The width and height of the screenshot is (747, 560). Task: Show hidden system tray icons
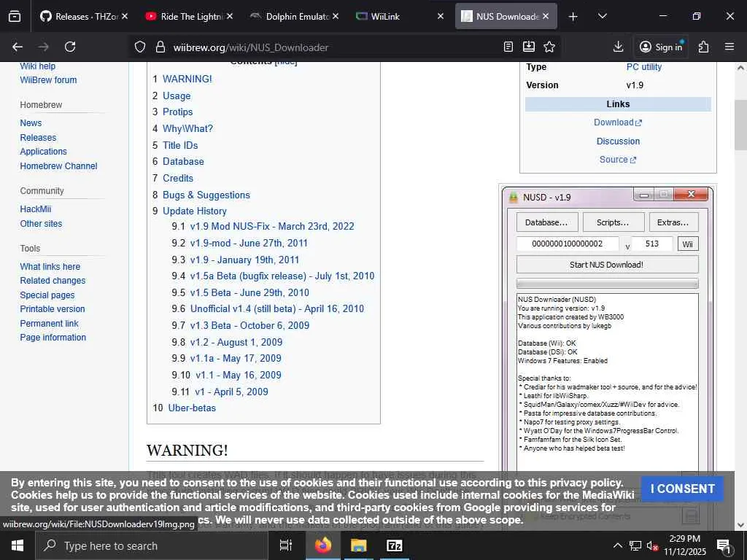[x=617, y=545]
